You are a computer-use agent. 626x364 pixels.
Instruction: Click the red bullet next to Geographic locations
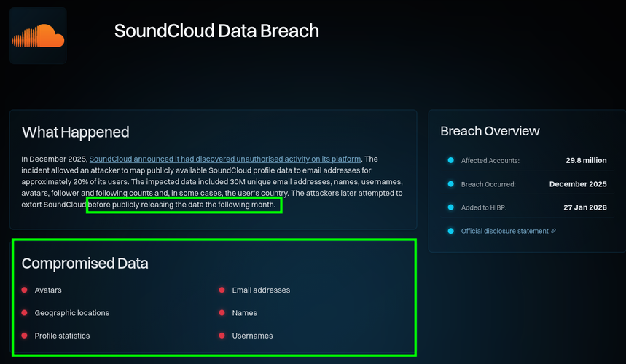(24, 312)
